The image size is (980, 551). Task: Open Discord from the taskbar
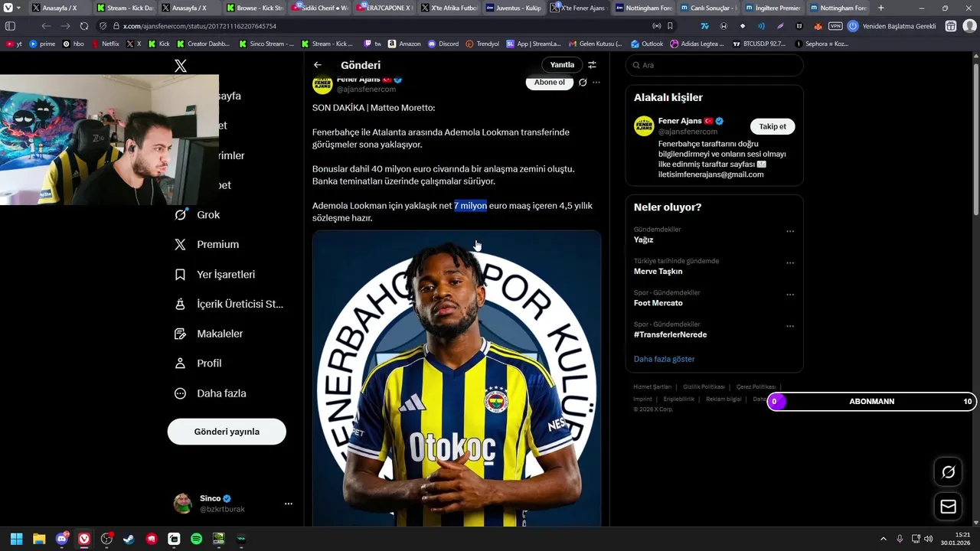point(62,539)
